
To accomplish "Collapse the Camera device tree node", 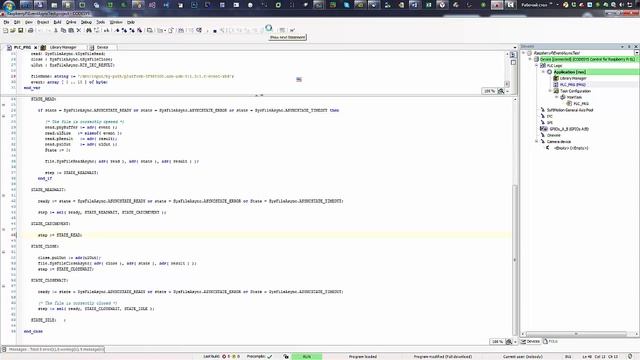I will (x=537, y=142).
